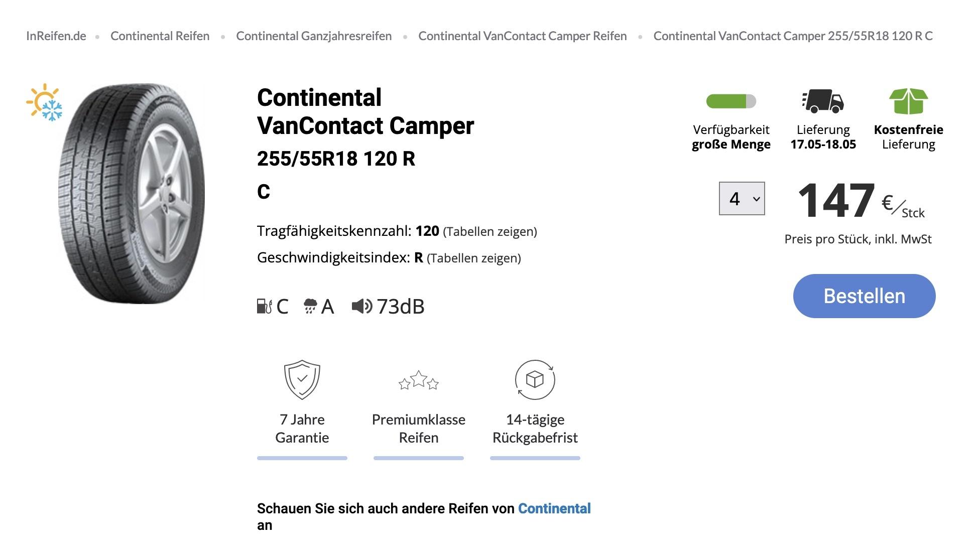Click the noise level speaker icon
The image size is (979, 560).
[x=361, y=306]
